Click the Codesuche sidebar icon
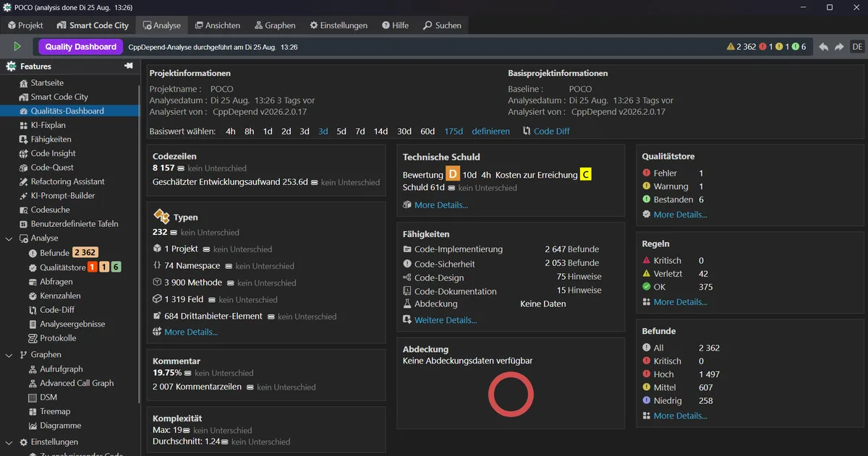This screenshot has width=868, height=456. click(x=24, y=210)
